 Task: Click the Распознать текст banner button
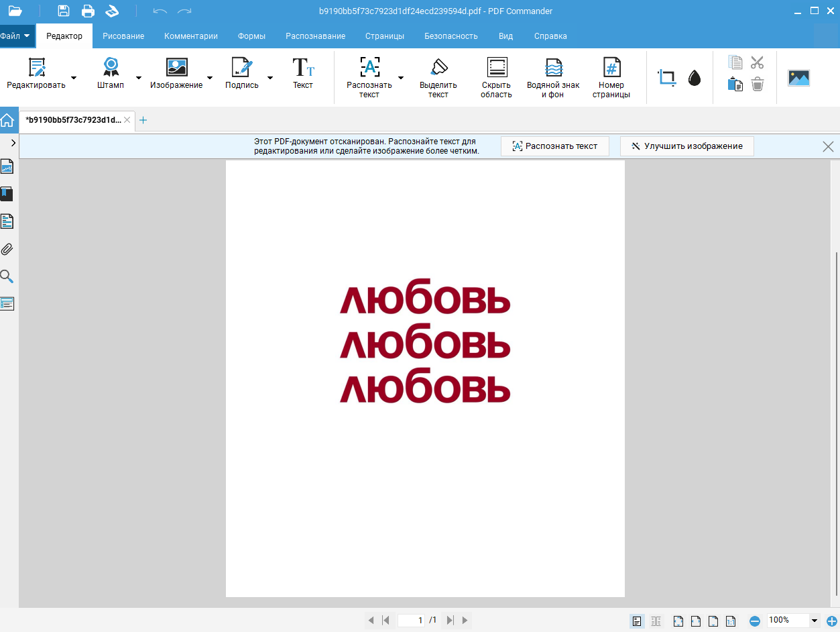554,146
